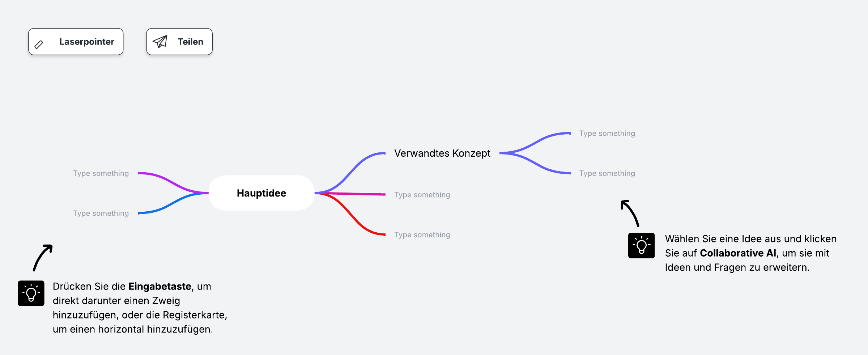
Task: Click the upper-left Type something placeholder
Action: tap(101, 173)
